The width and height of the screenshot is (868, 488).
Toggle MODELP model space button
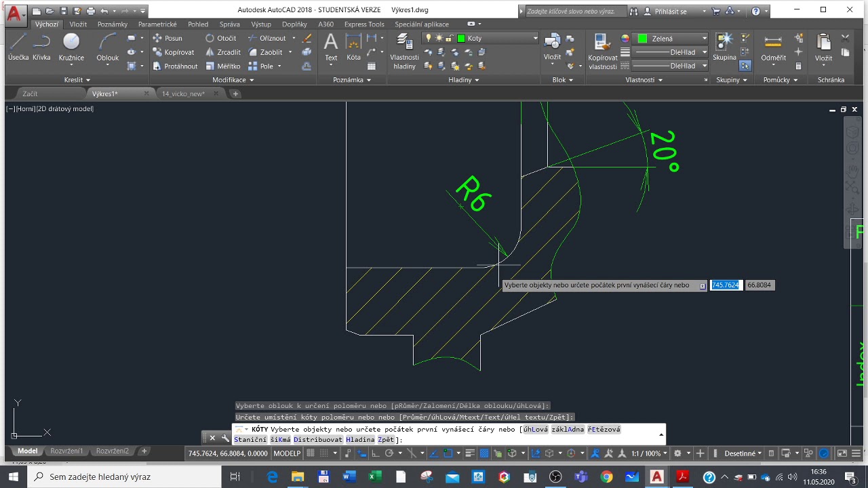[x=287, y=453]
